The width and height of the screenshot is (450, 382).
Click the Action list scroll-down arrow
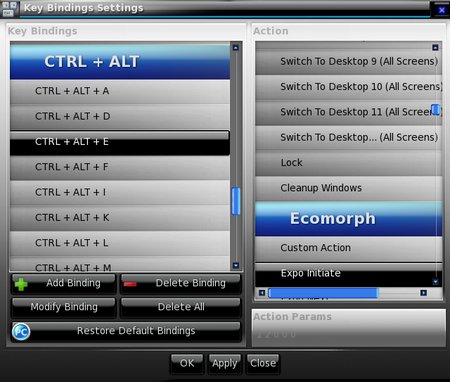(x=435, y=282)
